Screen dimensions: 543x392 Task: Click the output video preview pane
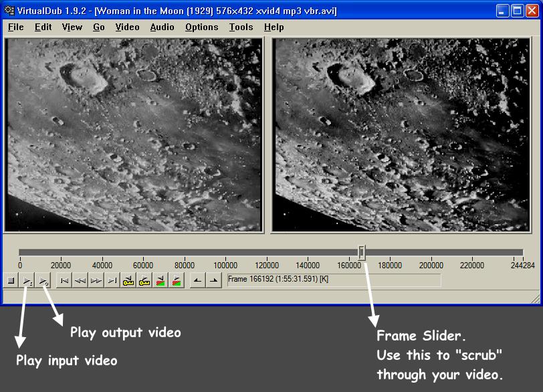point(401,134)
